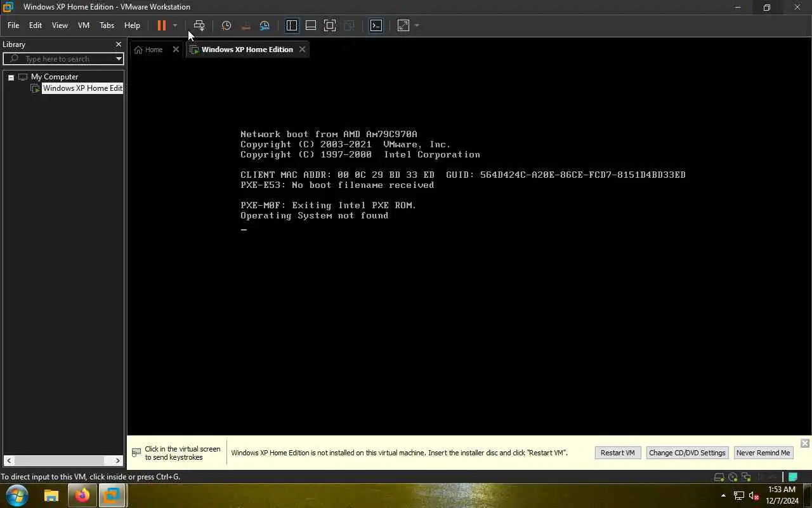Close the Windows XP Home Edition tab
This screenshot has height=508, width=812.
(x=302, y=50)
